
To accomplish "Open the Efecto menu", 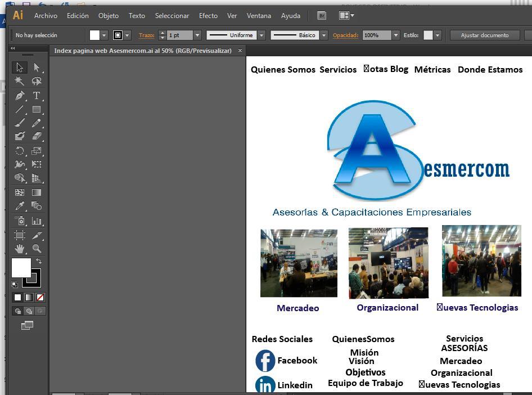I will click(208, 16).
